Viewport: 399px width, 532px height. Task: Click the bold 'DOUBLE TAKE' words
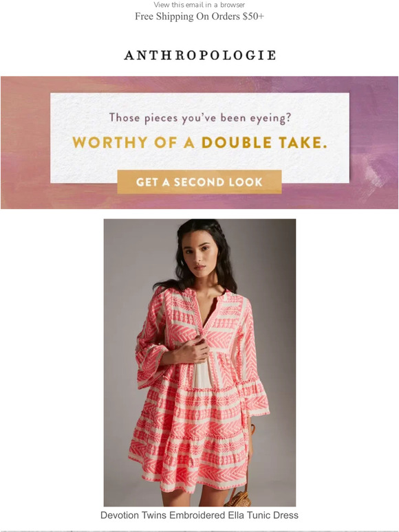coord(264,142)
